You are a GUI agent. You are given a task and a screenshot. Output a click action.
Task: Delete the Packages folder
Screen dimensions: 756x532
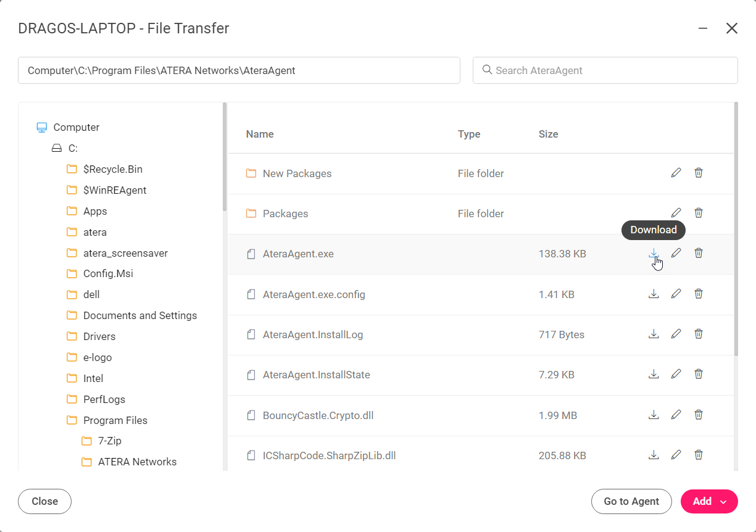tap(699, 213)
